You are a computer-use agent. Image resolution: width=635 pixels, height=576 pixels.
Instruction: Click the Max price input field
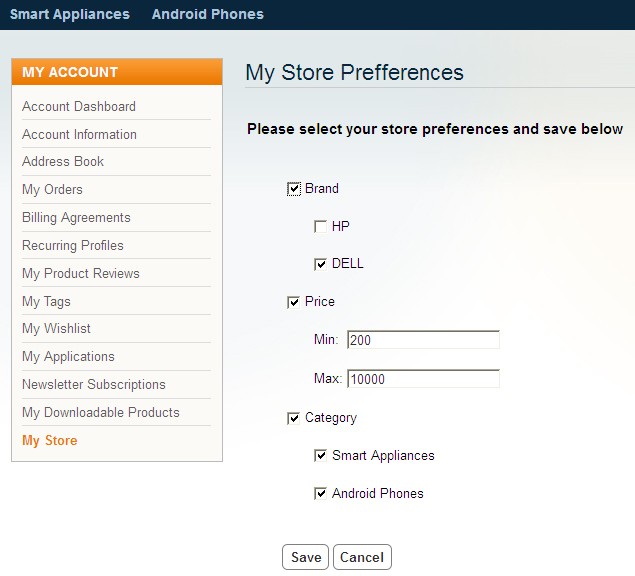pyautogui.click(x=423, y=379)
